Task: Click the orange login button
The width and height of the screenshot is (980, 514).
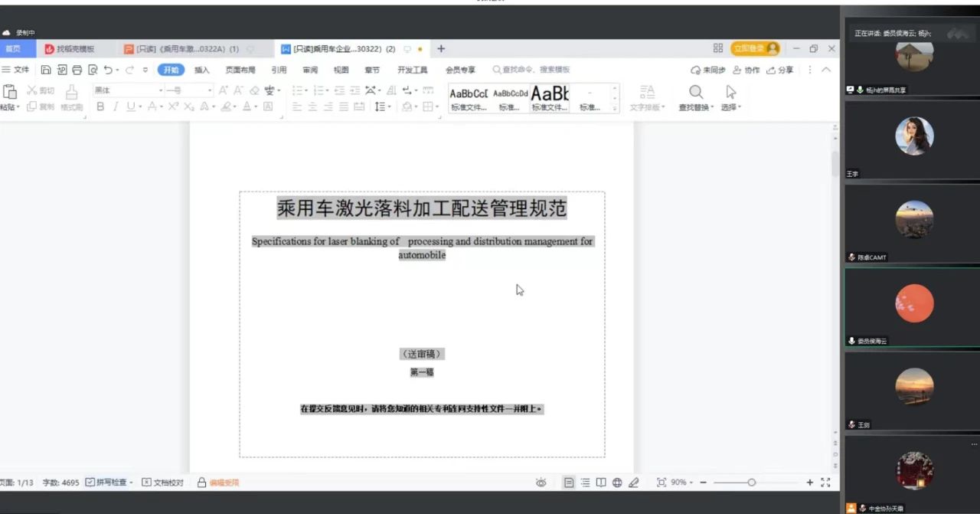Action: click(x=754, y=48)
